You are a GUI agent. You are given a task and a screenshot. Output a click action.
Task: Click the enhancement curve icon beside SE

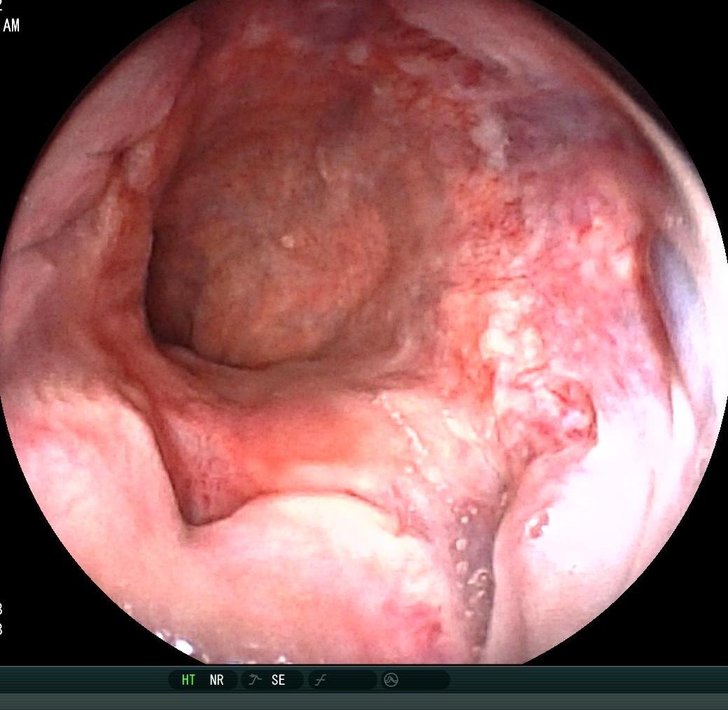(255, 680)
